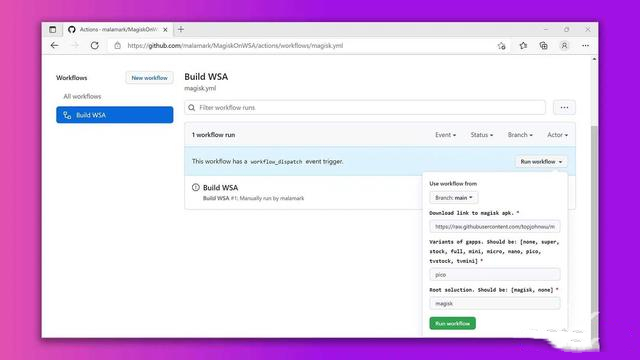The height and width of the screenshot is (360, 640).
Task: Click the browser back arrow
Action: point(54,46)
